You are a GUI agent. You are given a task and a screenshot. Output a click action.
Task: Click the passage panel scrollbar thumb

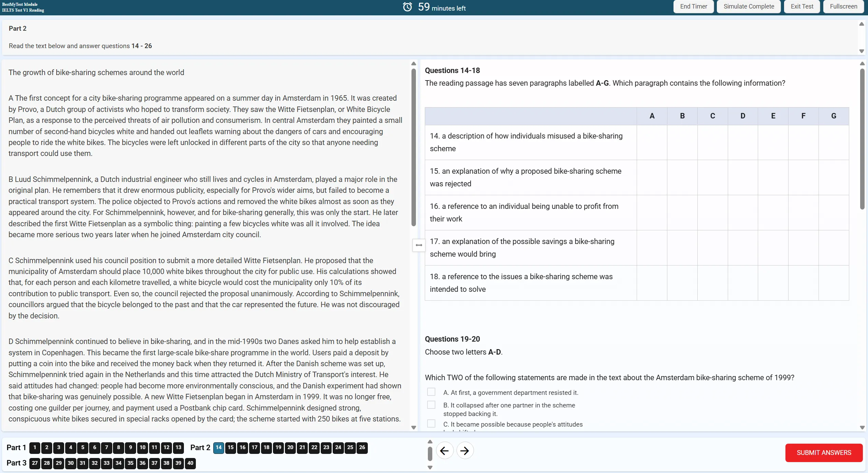point(414,147)
